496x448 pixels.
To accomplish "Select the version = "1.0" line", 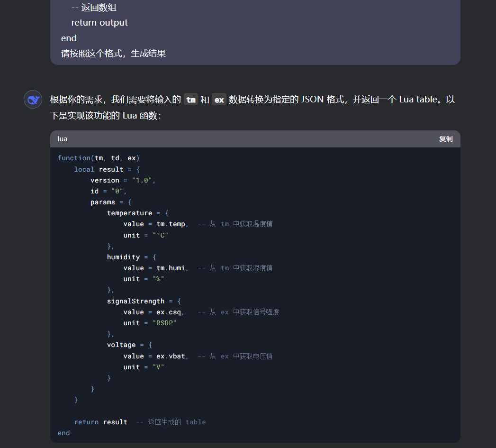I will (118, 180).
